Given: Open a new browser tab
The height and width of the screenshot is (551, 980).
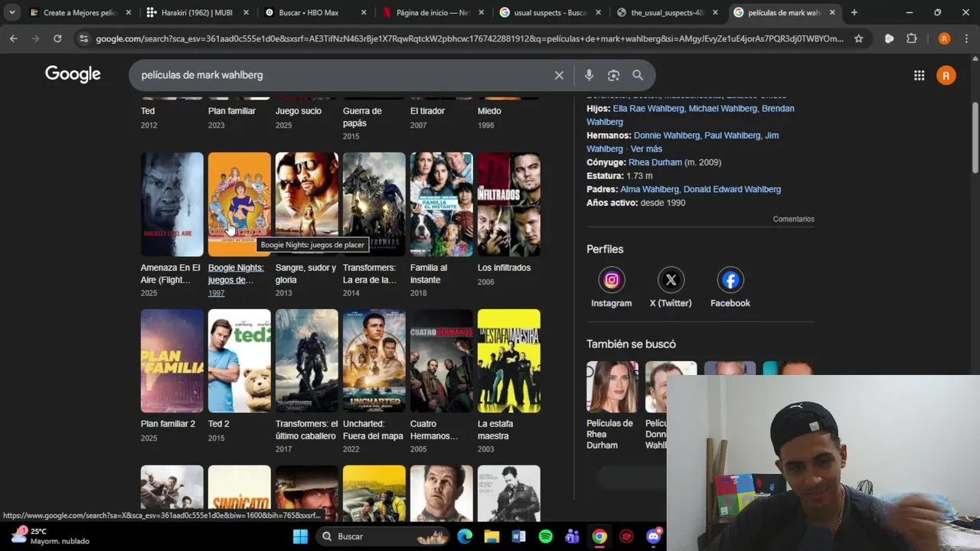Looking at the screenshot, I should (854, 12).
